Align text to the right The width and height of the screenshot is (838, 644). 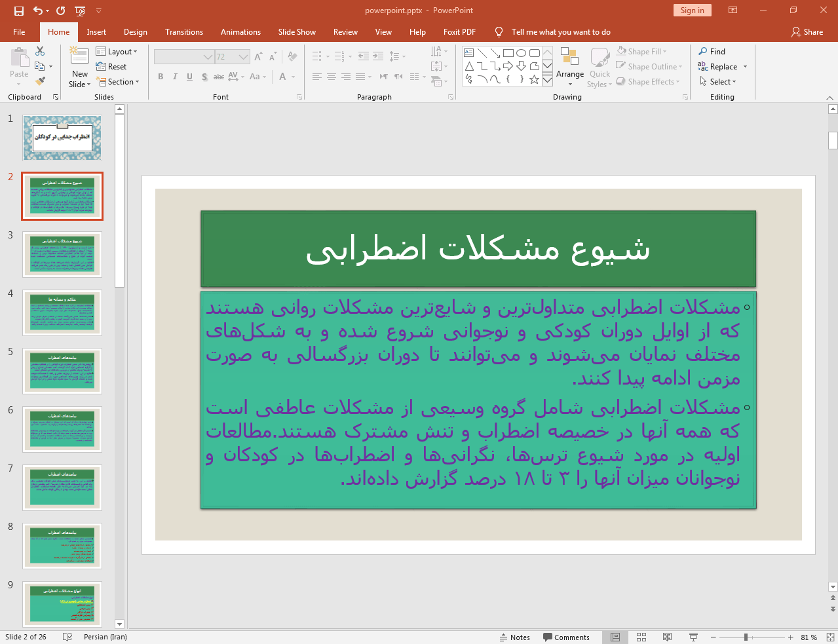[346, 77]
